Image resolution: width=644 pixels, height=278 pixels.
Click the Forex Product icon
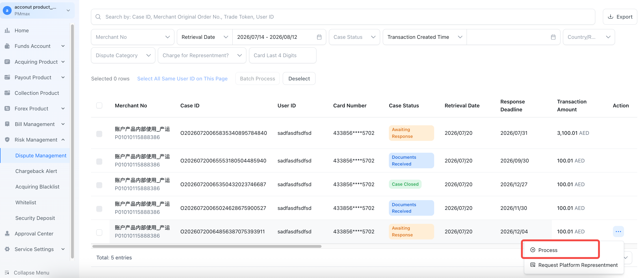[7, 109]
